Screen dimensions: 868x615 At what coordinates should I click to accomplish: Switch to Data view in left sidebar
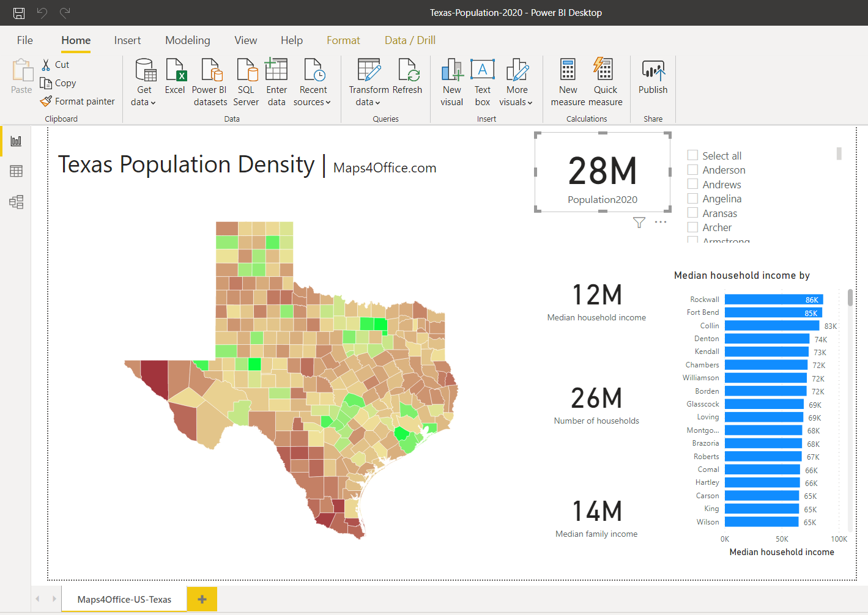pos(17,171)
